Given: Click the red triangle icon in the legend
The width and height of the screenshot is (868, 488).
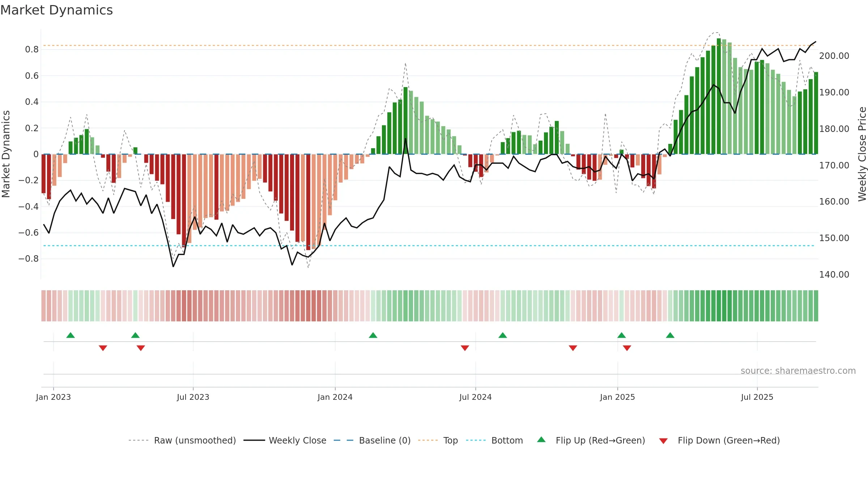Looking at the screenshot, I should point(663,441).
